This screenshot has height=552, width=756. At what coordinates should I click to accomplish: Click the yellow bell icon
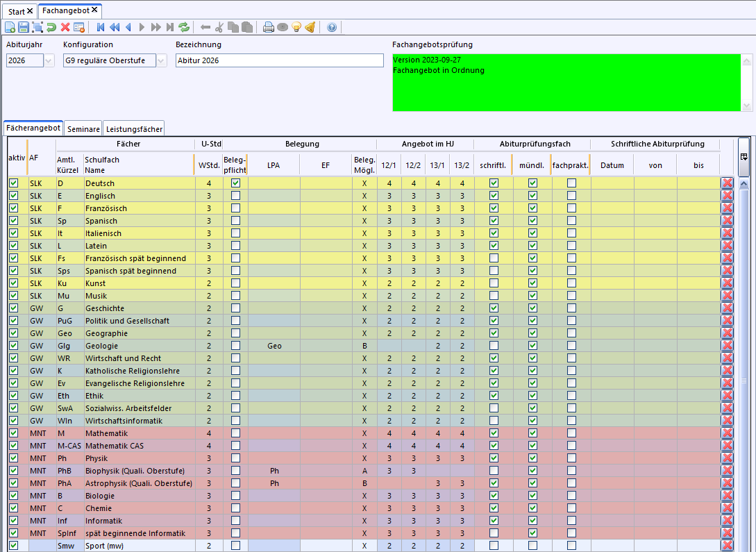pyautogui.click(x=310, y=28)
